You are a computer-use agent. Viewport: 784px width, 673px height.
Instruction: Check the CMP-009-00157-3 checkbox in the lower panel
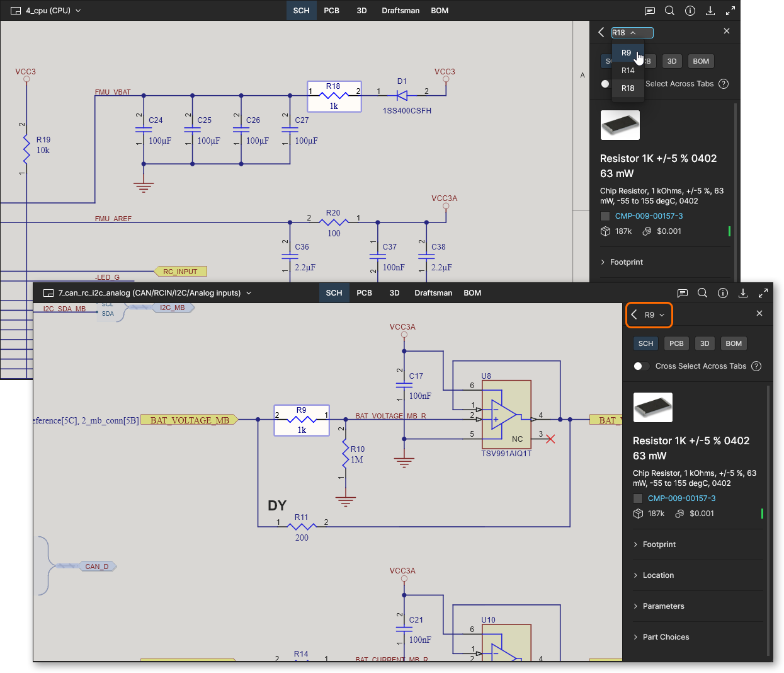point(638,498)
